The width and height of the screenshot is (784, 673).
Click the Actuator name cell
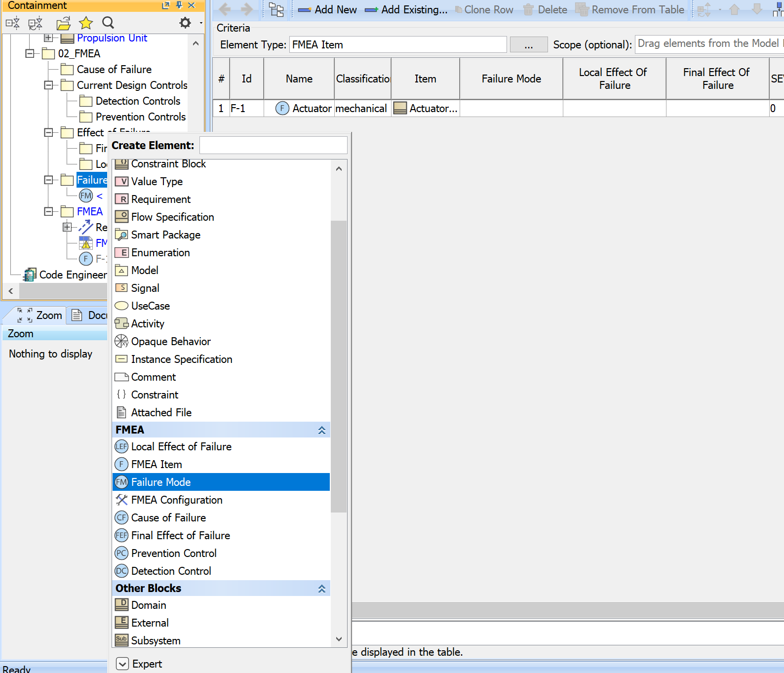tap(299, 108)
